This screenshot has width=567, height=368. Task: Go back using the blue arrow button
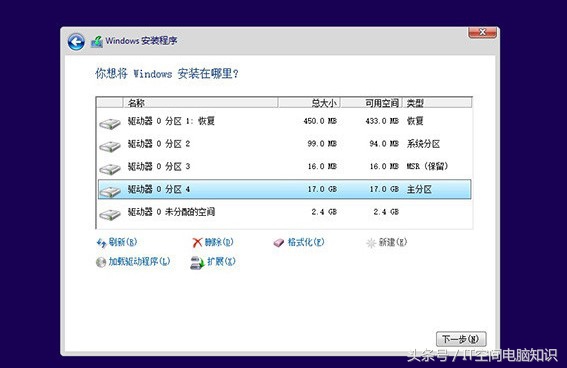[76, 42]
